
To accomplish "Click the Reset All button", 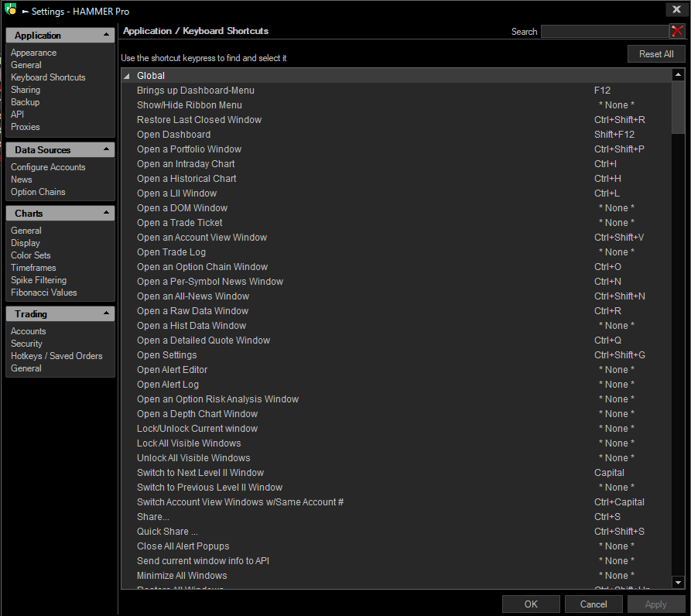I will pos(656,53).
